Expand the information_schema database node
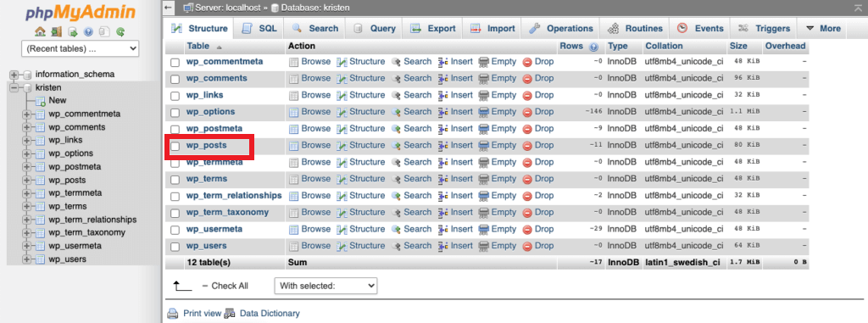 [x=14, y=75]
